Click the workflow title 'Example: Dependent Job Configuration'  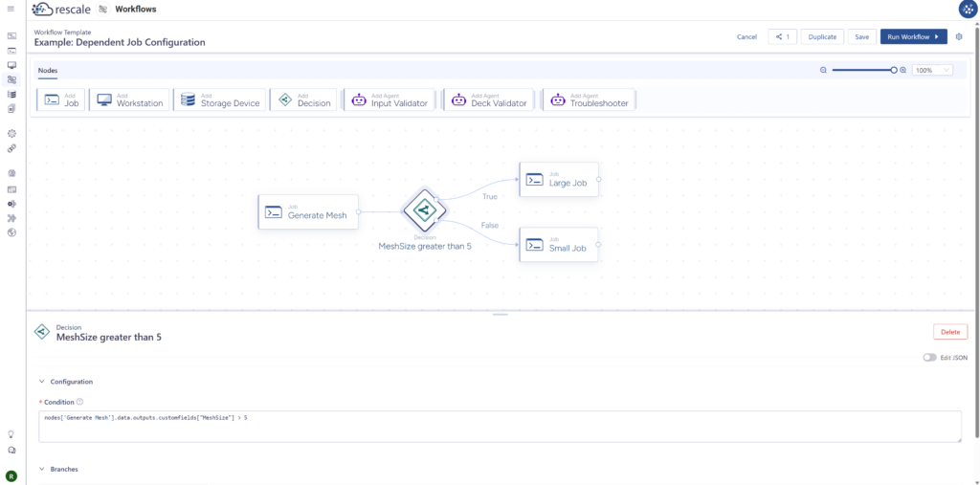[x=120, y=42]
